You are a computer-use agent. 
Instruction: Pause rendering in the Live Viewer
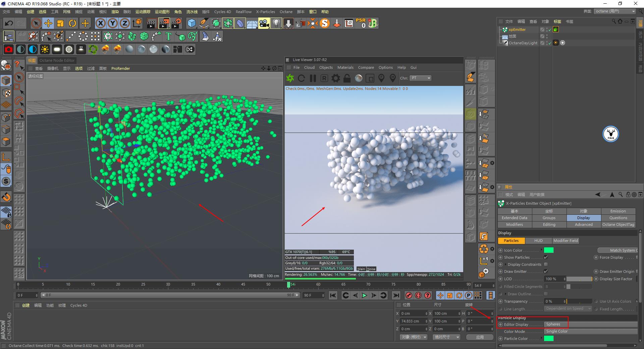312,78
